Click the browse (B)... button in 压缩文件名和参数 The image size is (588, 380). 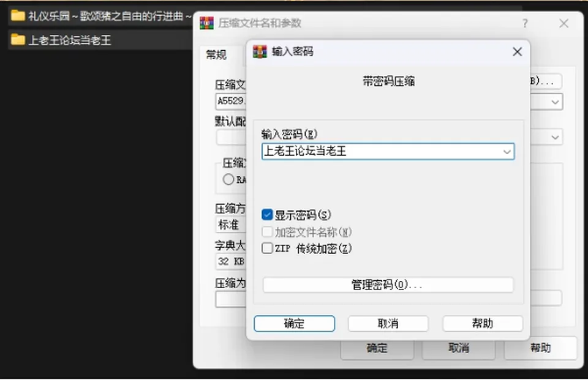coord(546,81)
